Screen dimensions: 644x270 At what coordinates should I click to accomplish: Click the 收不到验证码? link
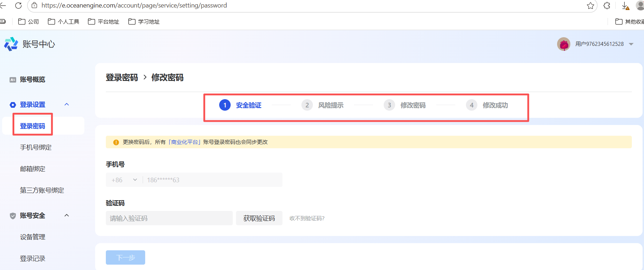(307, 218)
